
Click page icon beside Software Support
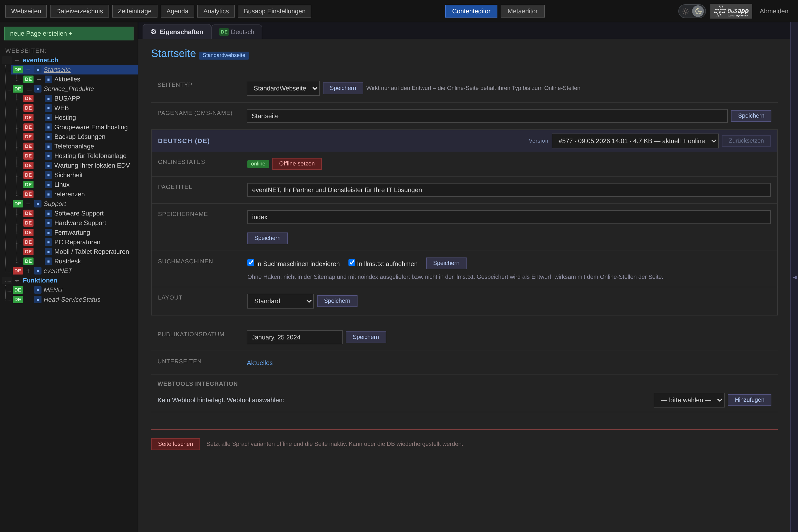point(48,213)
